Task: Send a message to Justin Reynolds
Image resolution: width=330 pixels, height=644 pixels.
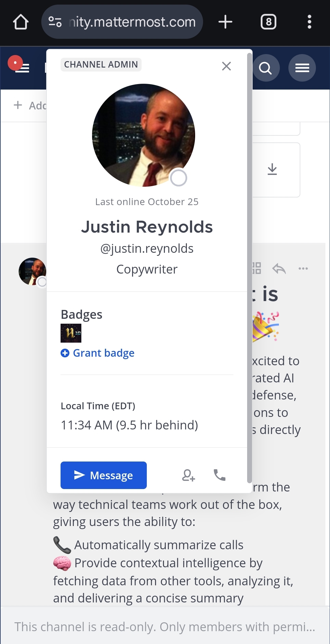Action: (104, 475)
